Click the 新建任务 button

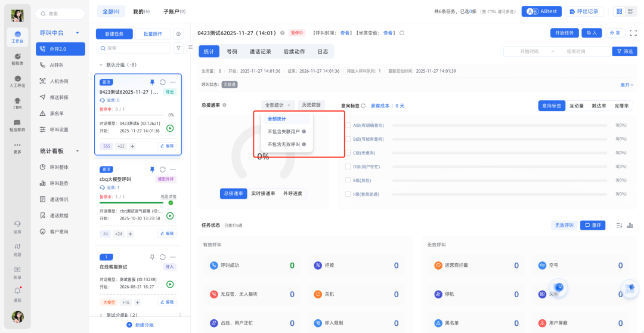114,34
